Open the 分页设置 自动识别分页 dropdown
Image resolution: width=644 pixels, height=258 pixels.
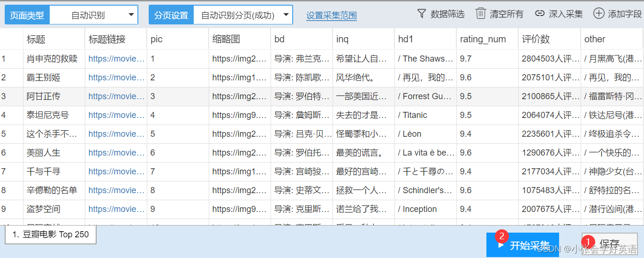tap(243, 15)
